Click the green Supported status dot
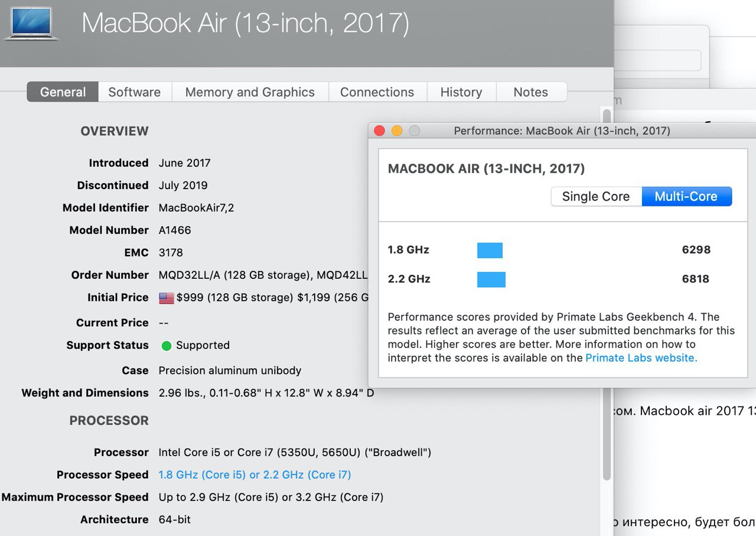The height and width of the screenshot is (536, 756). pos(167,346)
